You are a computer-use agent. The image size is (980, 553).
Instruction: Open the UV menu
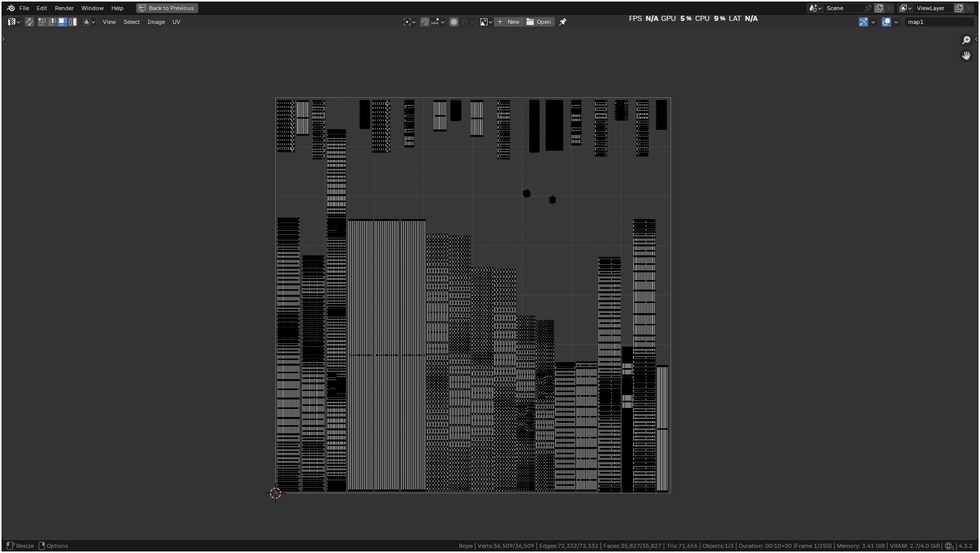pos(176,22)
